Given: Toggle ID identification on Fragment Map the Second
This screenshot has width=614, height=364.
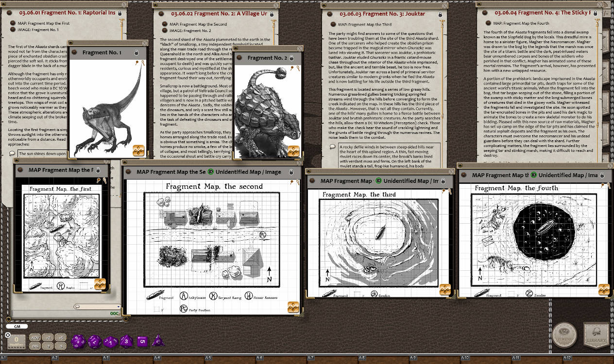Looking at the screenshot, I should tap(210, 172).
